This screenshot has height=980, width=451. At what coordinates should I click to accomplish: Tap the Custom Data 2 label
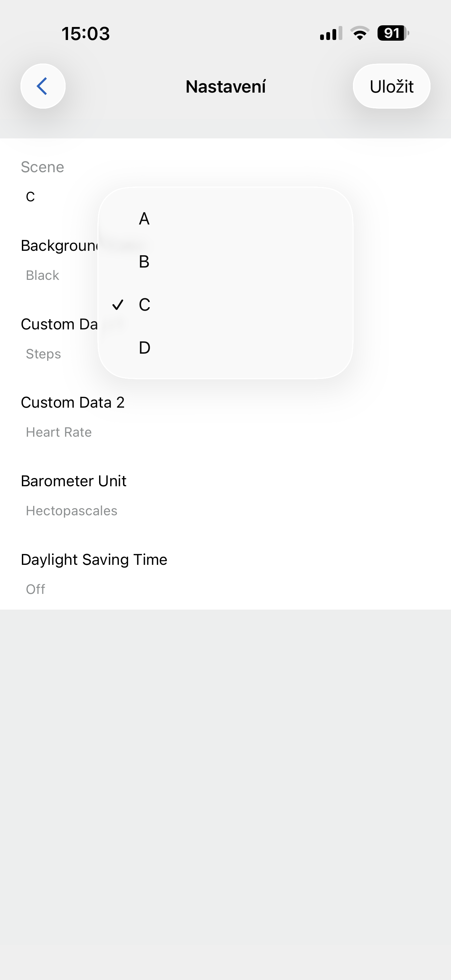point(73,403)
